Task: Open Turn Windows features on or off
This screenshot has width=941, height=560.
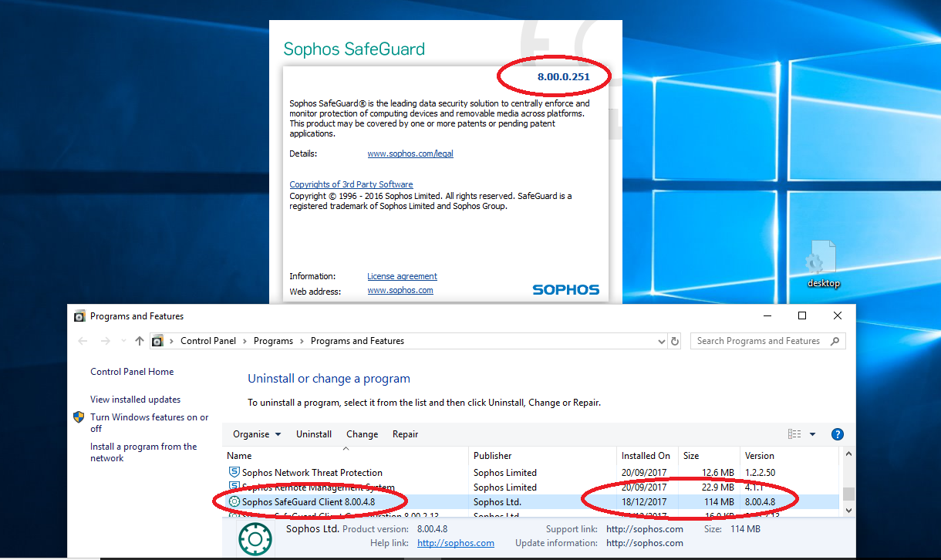Action: coord(149,423)
